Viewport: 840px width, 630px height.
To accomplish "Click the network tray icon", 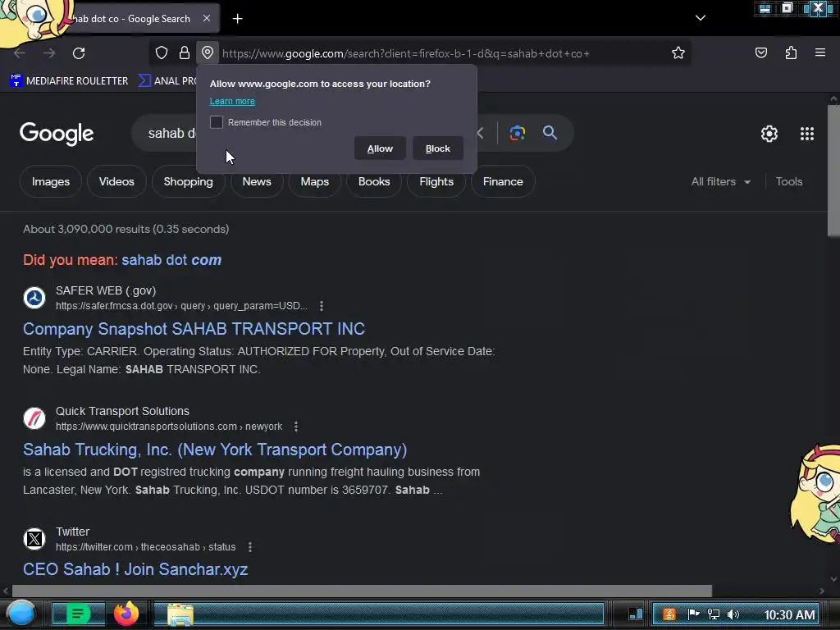I will pyautogui.click(x=714, y=614).
